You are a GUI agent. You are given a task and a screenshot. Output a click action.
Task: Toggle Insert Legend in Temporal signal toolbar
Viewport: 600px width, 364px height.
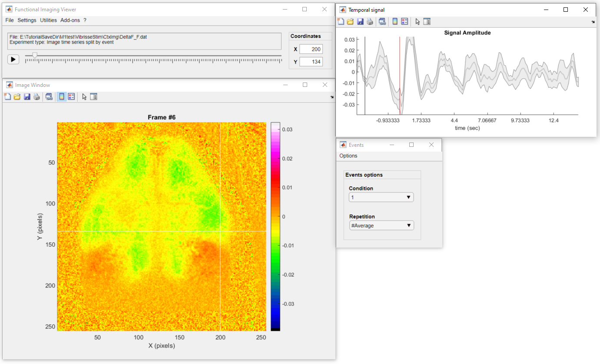click(404, 21)
